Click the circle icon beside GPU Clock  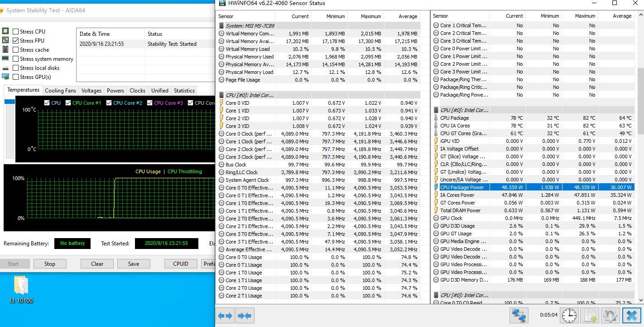click(x=436, y=218)
